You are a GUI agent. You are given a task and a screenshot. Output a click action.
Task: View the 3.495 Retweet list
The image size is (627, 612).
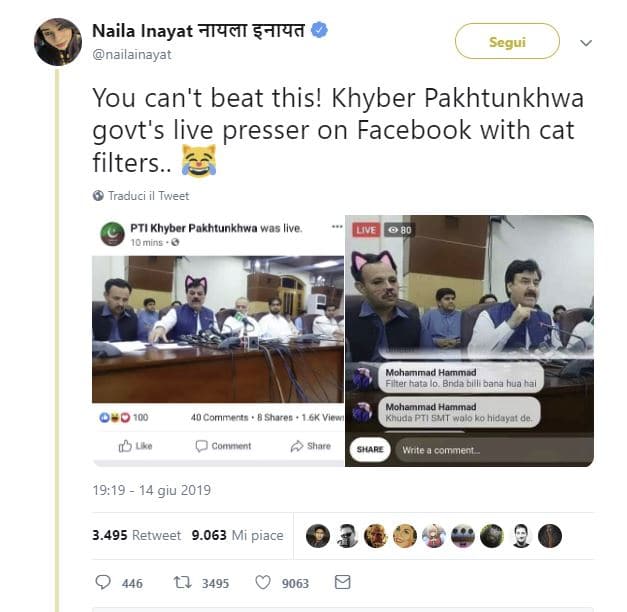tap(137, 535)
